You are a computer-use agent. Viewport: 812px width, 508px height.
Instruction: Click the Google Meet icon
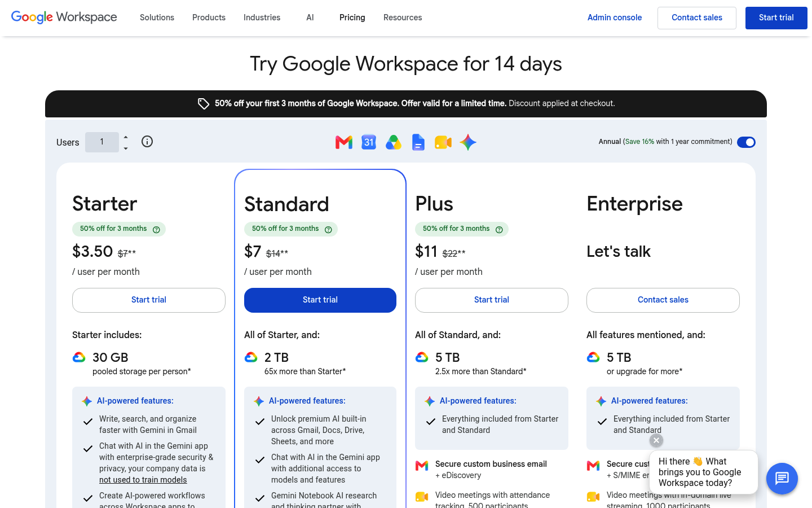coord(443,142)
